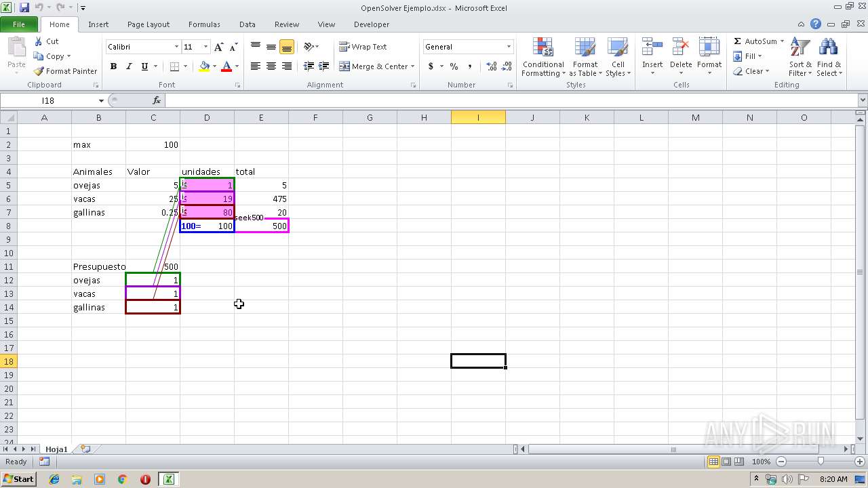Image resolution: width=868 pixels, height=488 pixels.
Task: Switch to the Insert tab
Action: 98,24
